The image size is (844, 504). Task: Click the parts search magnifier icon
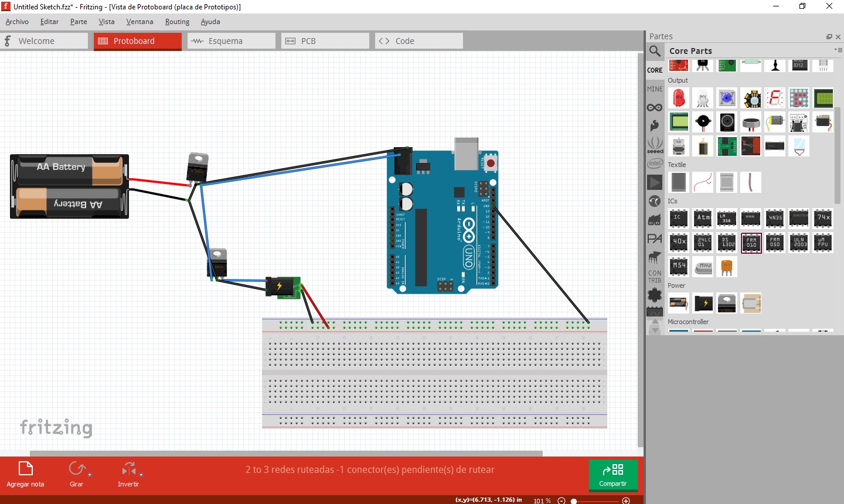click(x=655, y=51)
